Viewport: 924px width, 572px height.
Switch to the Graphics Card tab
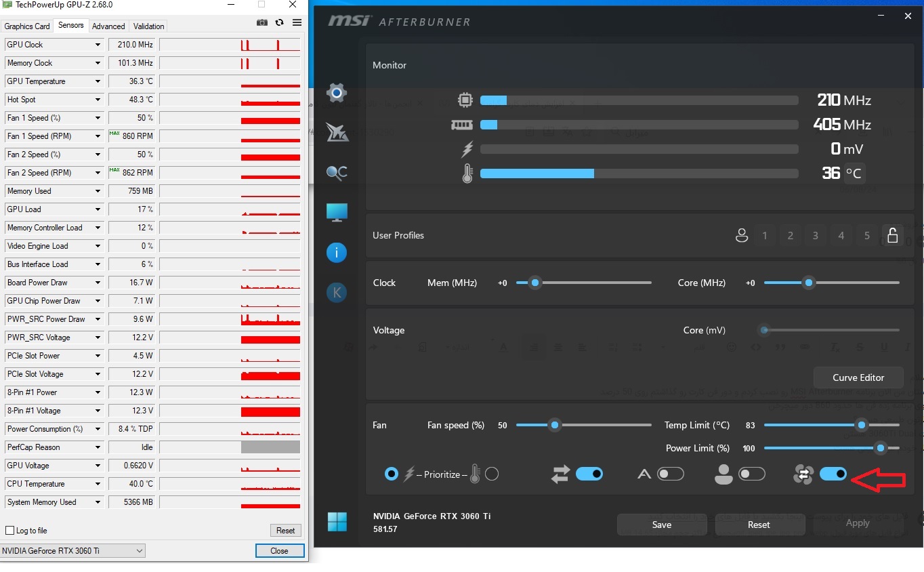coord(27,26)
